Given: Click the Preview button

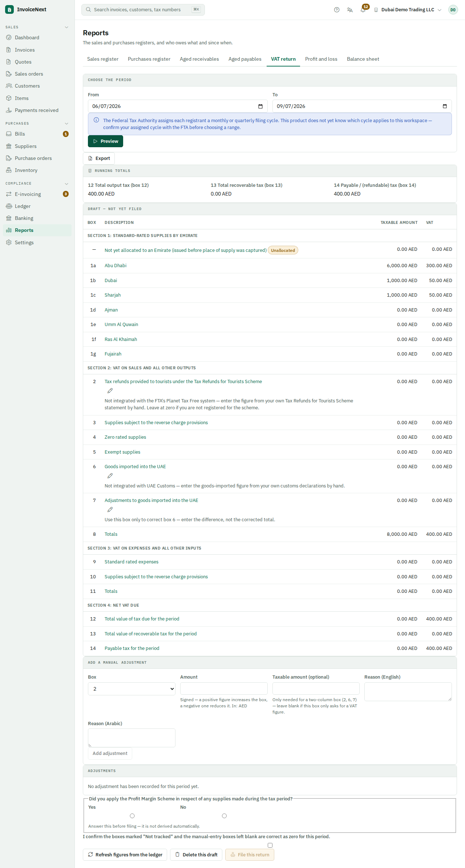Looking at the screenshot, I should [x=105, y=141].
